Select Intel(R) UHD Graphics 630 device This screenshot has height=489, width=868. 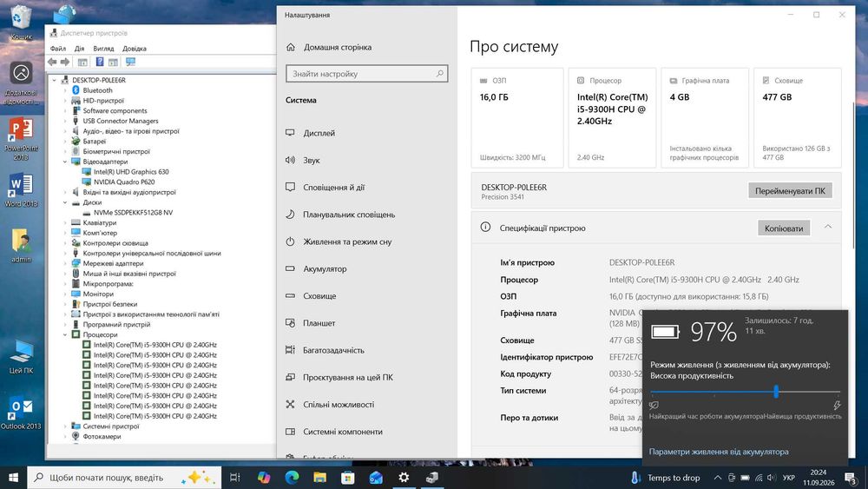point(131,172)
